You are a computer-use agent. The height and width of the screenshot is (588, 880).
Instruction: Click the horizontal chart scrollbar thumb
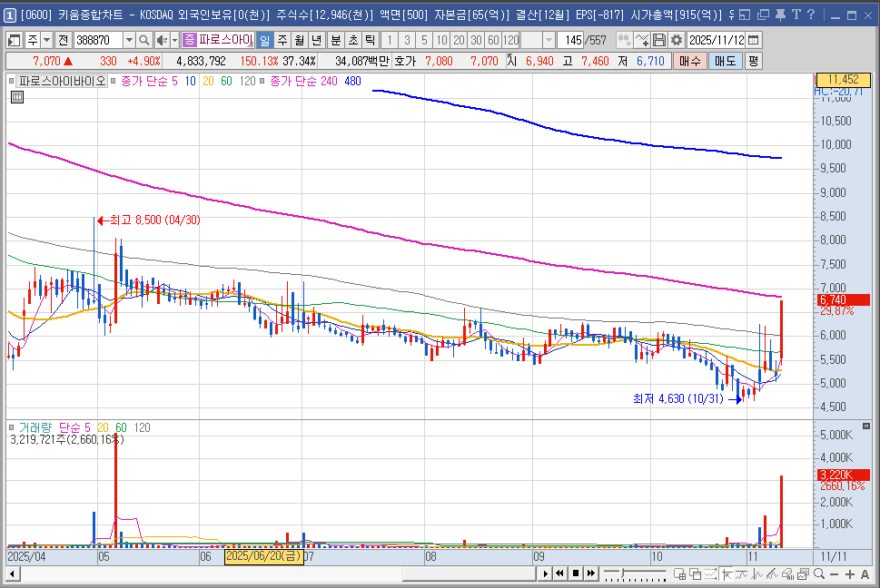[470, 573]
